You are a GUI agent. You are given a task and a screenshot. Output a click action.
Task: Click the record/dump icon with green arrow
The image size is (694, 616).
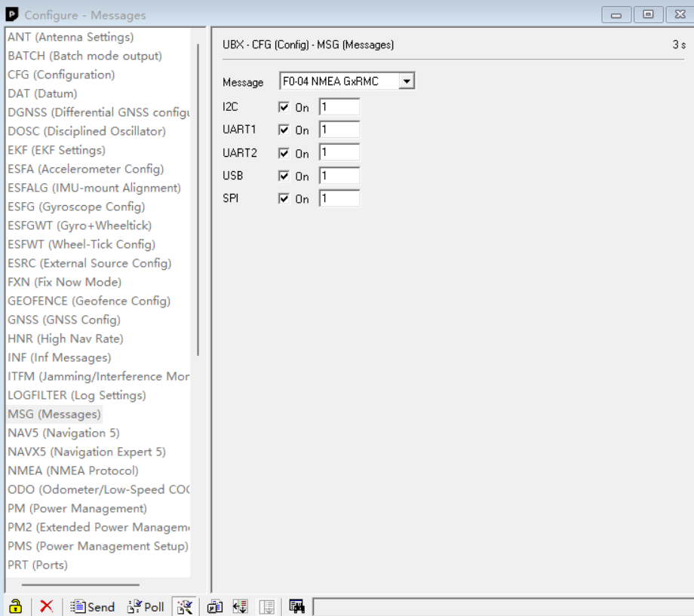pyautogui.click(x=240, y=606)
